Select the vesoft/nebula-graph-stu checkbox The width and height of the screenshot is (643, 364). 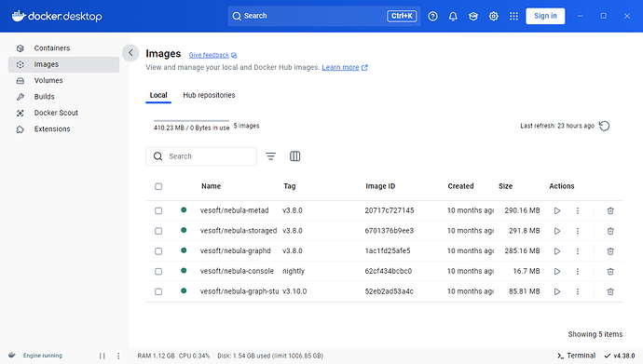pos(158,291)
